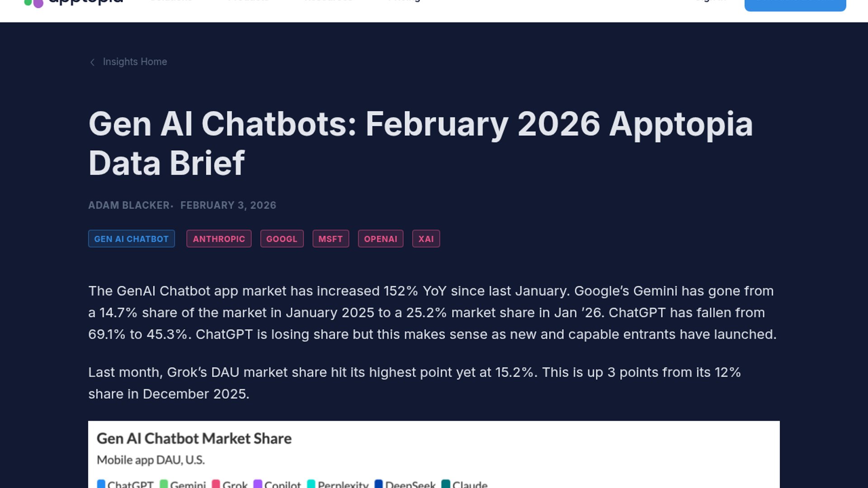
Task: Toggle the DeepSeek dark blue legend marker
Action: click(379, 484)
